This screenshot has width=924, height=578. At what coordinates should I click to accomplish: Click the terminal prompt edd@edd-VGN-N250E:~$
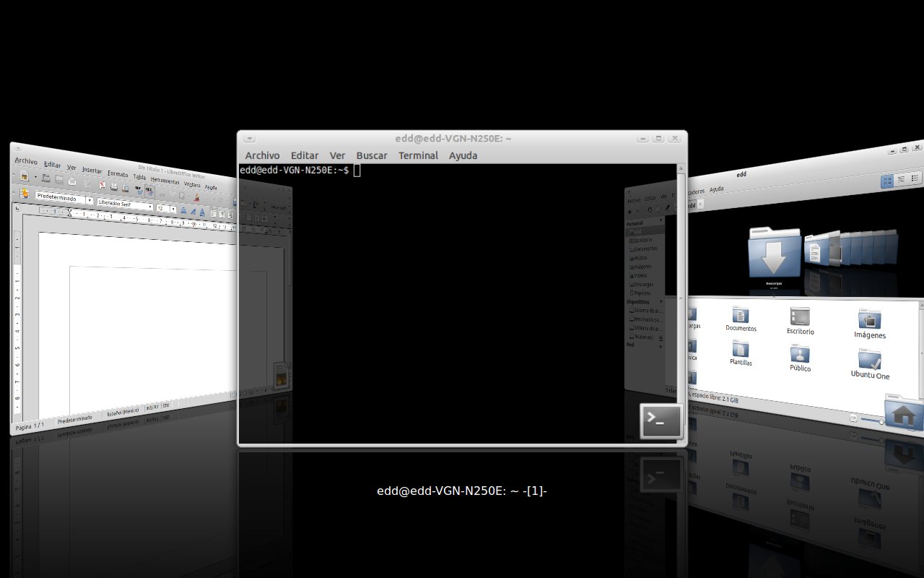pos(294,170)
